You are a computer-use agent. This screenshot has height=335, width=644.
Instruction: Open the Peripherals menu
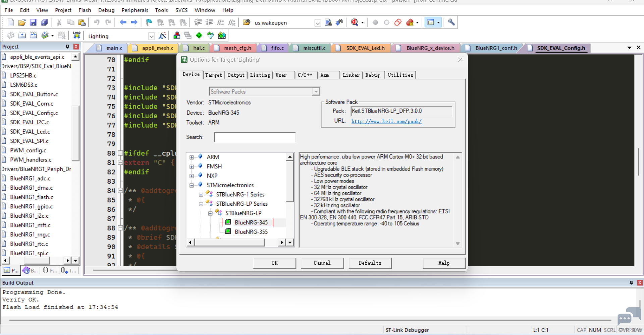[x=135, y=10]
